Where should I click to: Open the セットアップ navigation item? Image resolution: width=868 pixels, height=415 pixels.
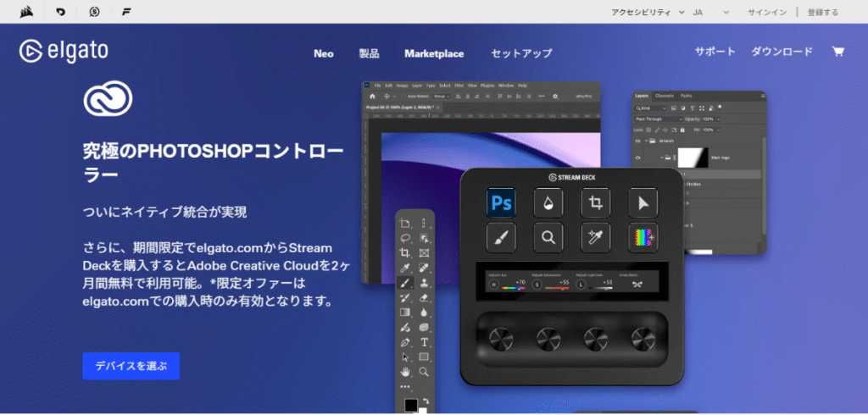coord(521,53)
